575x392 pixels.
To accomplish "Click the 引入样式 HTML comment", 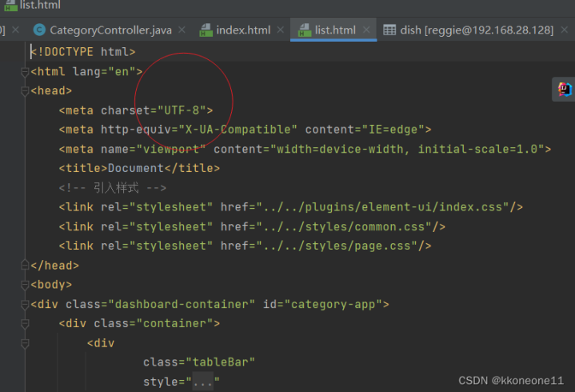I will pyautogui.click(x=113, y=188).
